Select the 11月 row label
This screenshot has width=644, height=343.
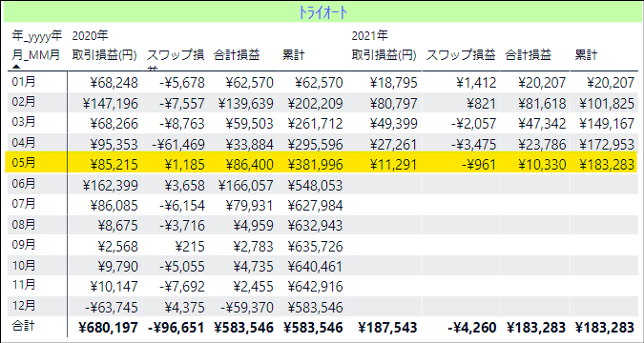pos(24,285)
